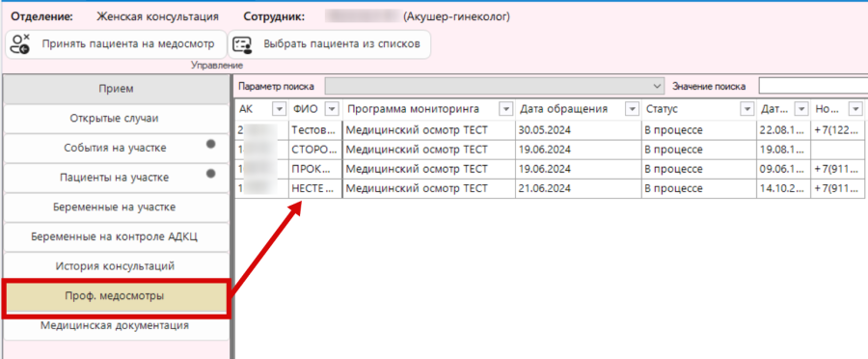Click the 19.08.1... date cell

783,150
